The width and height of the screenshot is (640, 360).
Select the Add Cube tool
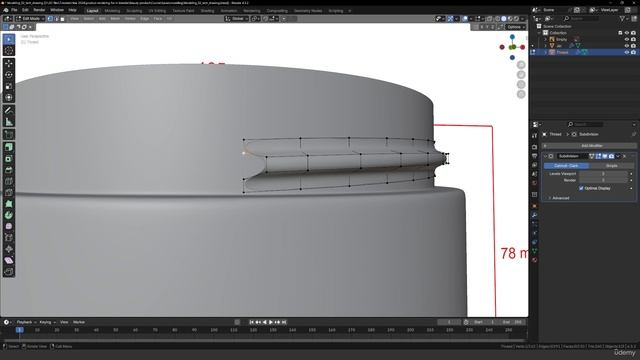tap(9, 134)
